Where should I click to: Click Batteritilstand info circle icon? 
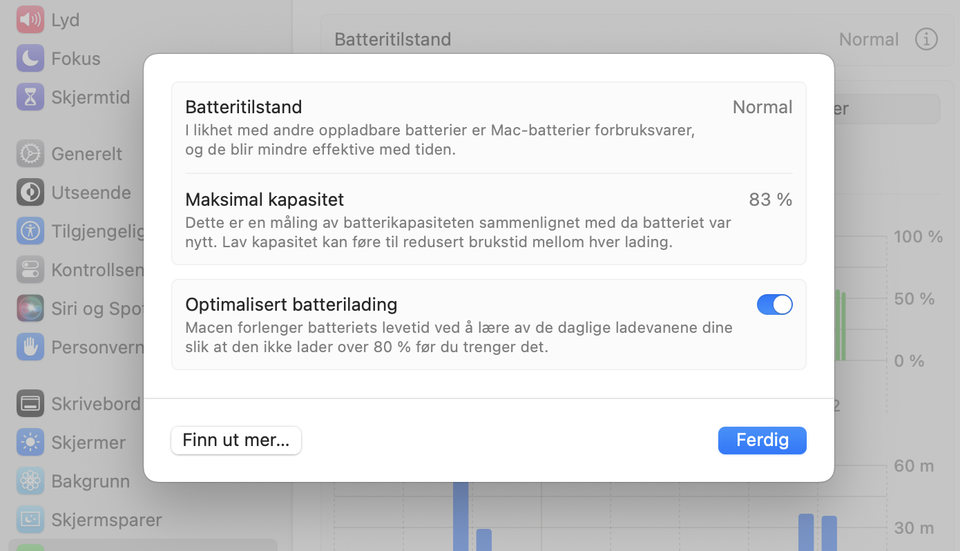927,39
